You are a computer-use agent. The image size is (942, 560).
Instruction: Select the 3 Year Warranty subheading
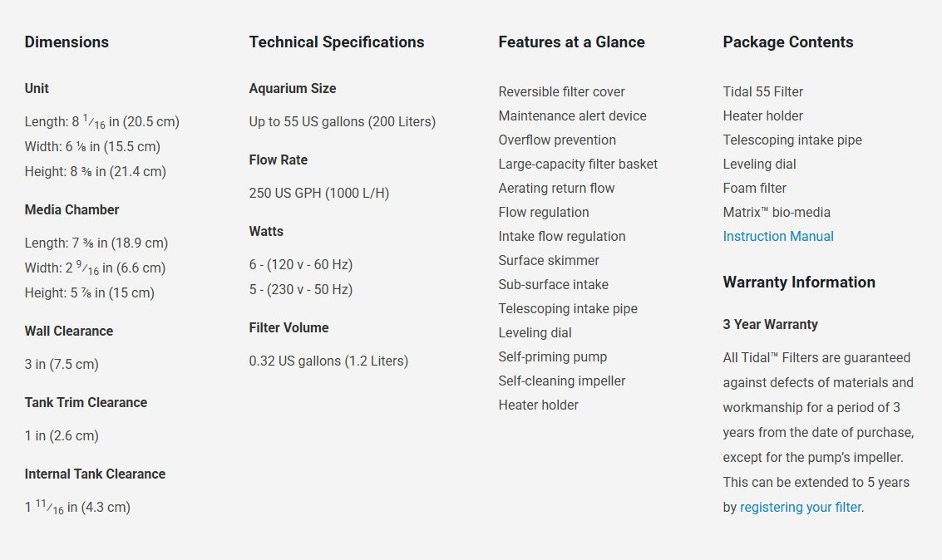(770, 325)
